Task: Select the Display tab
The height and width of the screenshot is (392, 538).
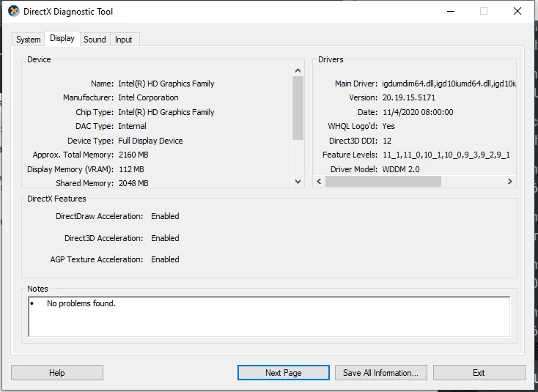Action: (62, 38)
